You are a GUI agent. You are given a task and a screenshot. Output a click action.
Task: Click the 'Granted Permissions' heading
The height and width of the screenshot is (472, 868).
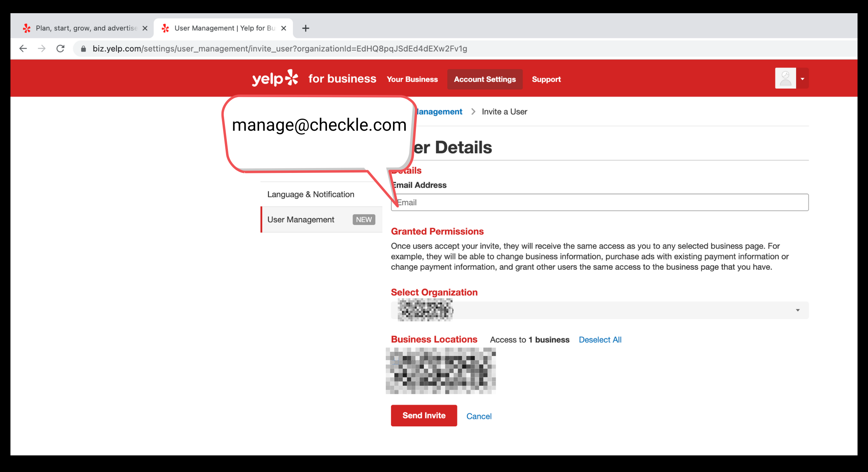437,232
